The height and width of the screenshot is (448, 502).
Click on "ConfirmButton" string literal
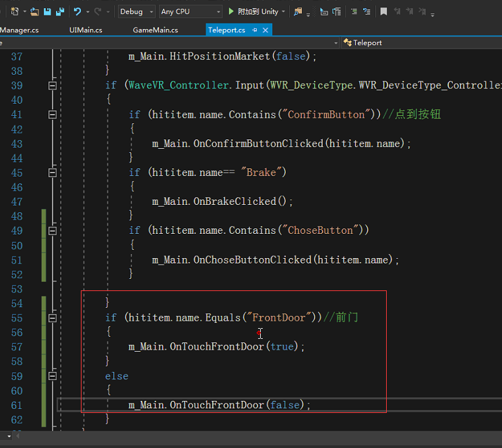pyautogui.click(x=326, y=115)
